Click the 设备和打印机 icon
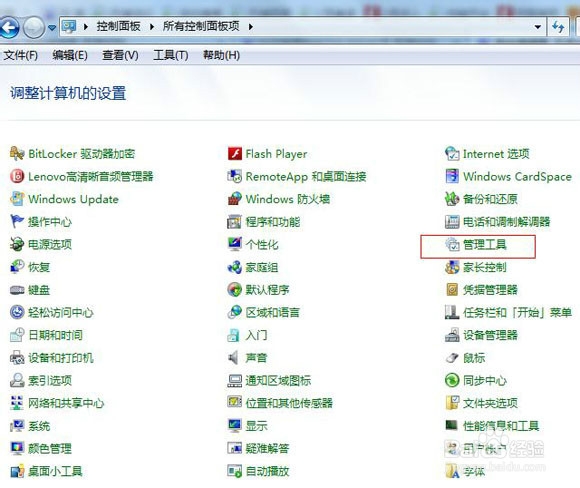The image size is (580, 488). click(x=17, y=357)
